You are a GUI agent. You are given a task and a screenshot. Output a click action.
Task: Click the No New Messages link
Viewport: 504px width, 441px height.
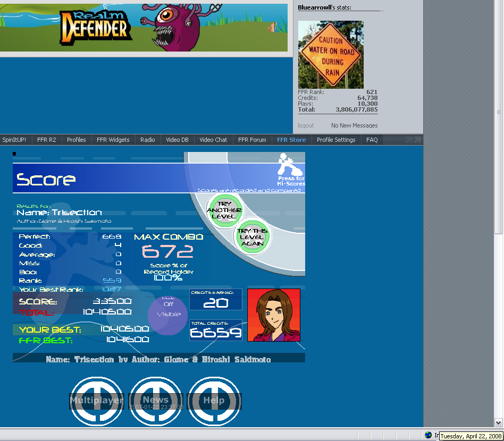coord(354,125)
